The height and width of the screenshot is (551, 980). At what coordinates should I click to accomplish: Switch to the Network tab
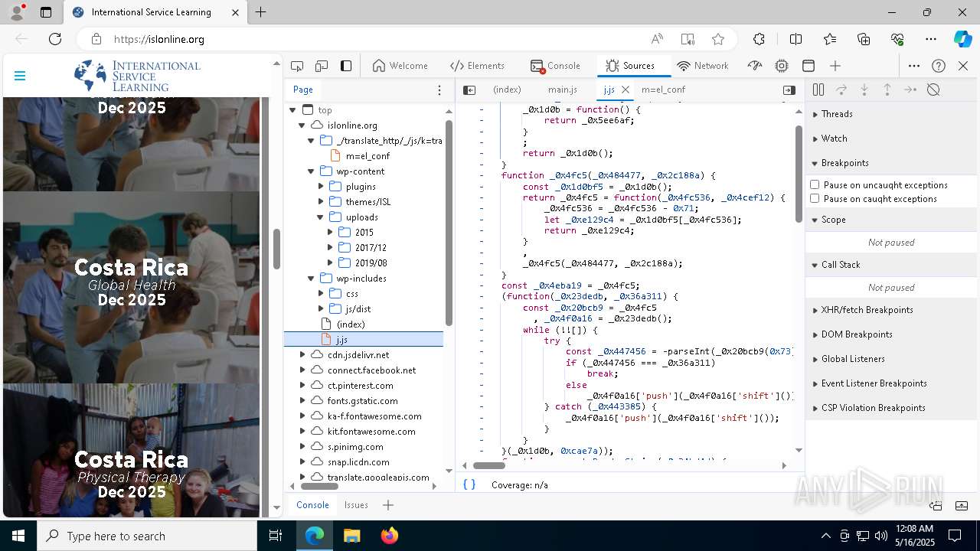pyautogui.click(x=703, y=66)
